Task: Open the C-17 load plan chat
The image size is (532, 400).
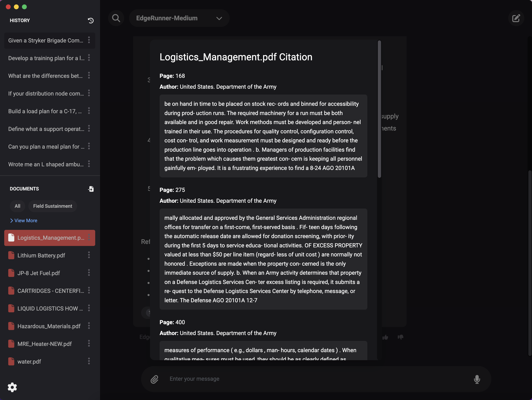Action: click(x=45, y=111)
